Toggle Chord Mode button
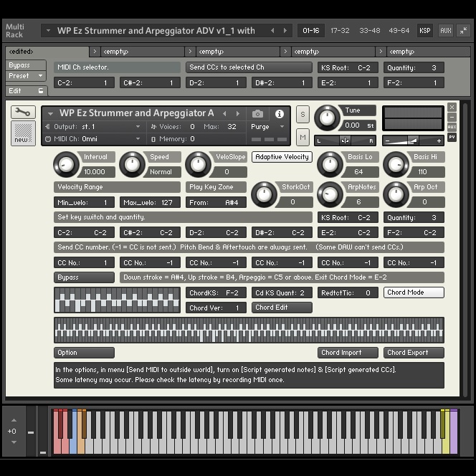The width and height of the screenshot is (476, 476). point(414,292)
